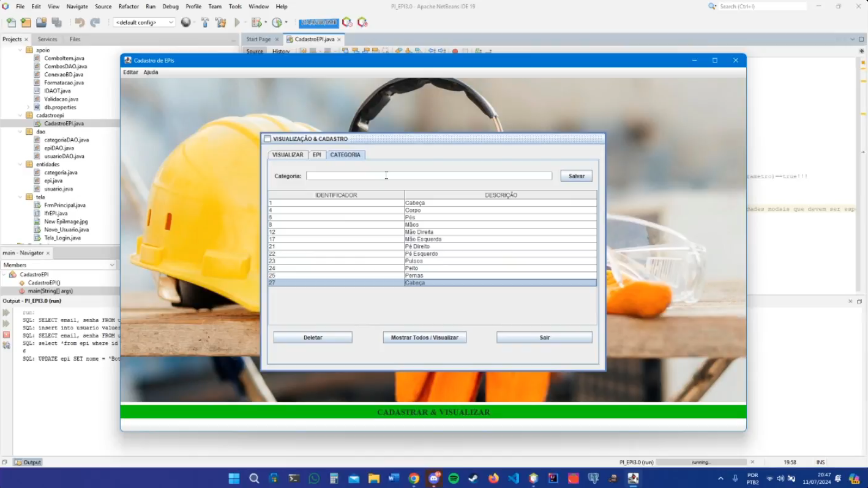
Task: Collapse the entidades package in the project tree
Action: point(19,164)
